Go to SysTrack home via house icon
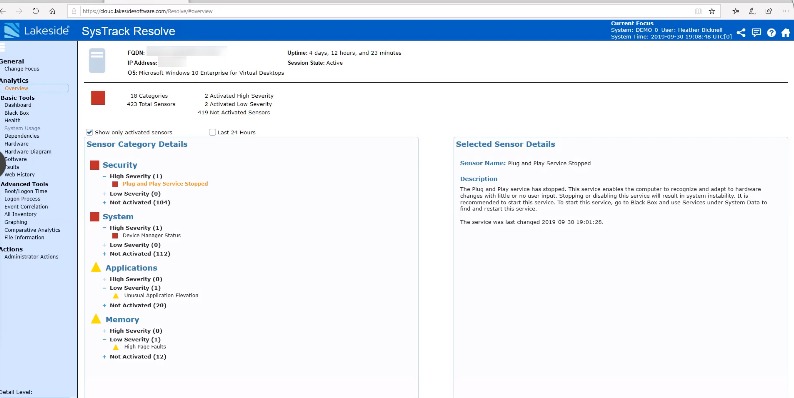 click(x=785, y=33)
